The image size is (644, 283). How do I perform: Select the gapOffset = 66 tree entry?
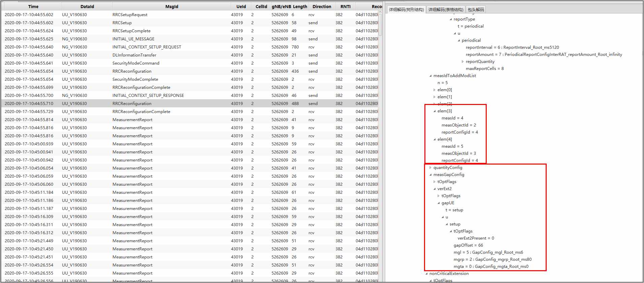click(x=468, y=245)
